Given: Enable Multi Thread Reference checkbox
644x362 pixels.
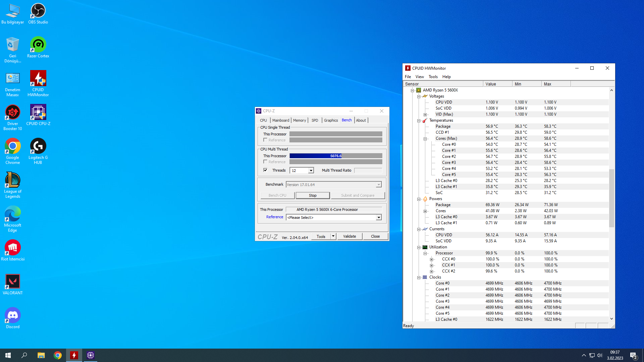Looking at the screenshot, I should 265,162.
